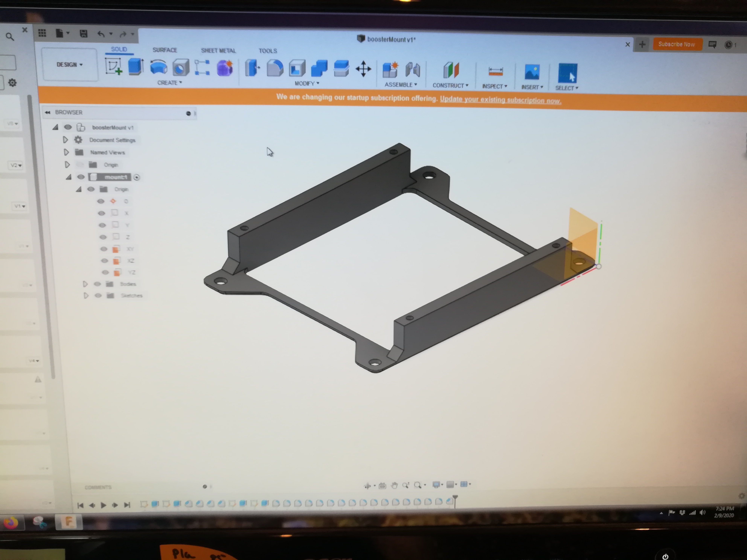Click the timeline Play button

coord(103,505)
